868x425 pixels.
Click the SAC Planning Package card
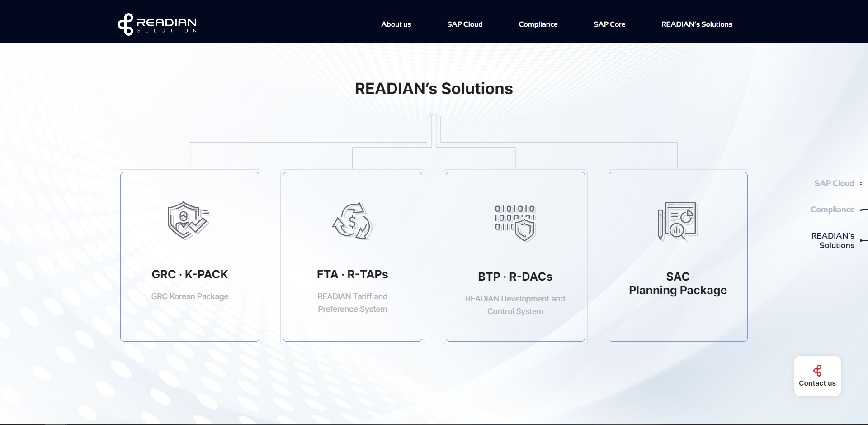[678, 256]
